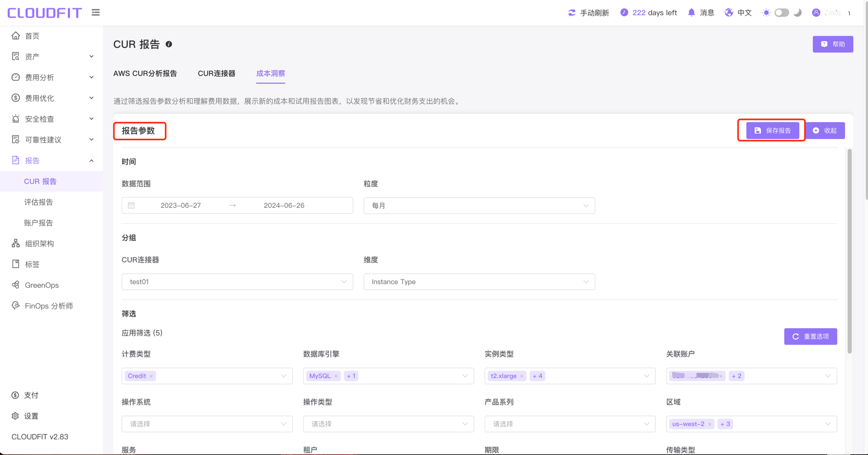Switch to the CUR连接器 tab
This screenshot has width=868, height=455.
[x=217, y=73]
